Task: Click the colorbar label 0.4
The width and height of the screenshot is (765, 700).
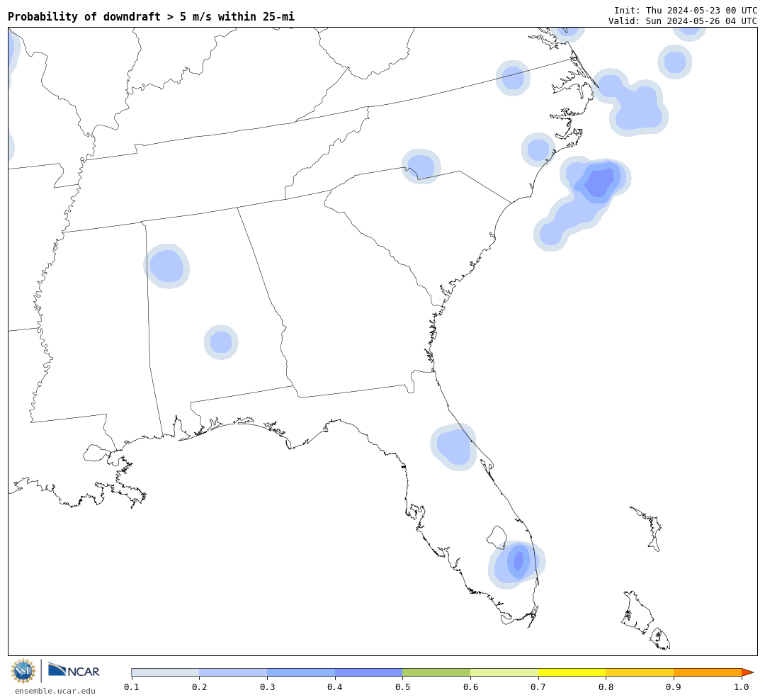Action: [334, 687]
